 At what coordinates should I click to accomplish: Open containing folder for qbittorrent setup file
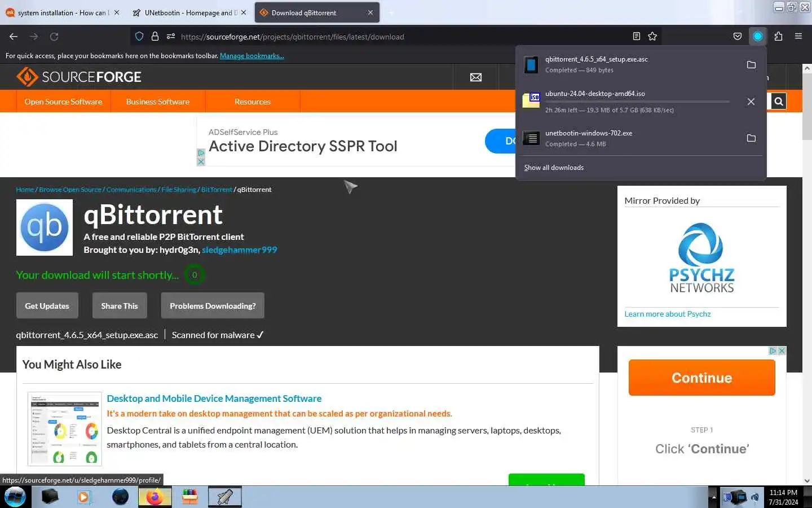(751, 64)
